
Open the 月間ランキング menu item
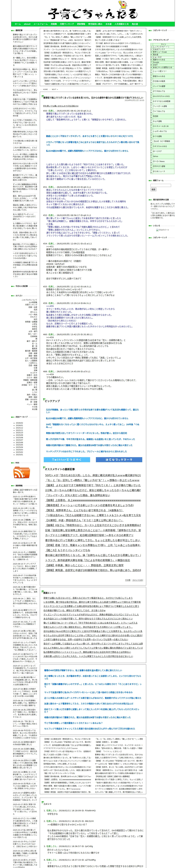coord(67,24)
